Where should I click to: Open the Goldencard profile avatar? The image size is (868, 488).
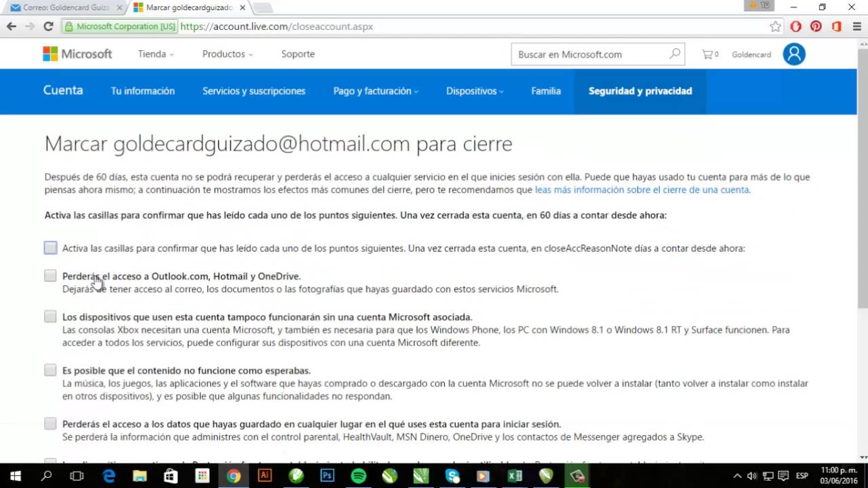[x=794, y=54]
